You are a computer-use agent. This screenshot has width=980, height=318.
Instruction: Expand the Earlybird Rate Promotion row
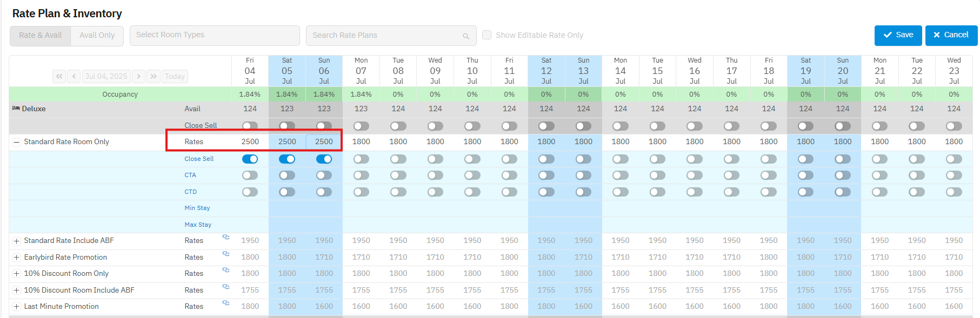pos(17,258)
